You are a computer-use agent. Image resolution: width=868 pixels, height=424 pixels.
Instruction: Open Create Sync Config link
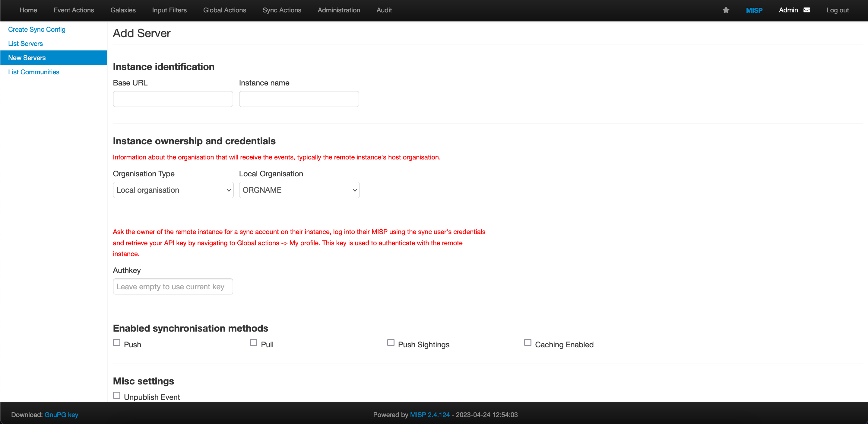(37, 29)
